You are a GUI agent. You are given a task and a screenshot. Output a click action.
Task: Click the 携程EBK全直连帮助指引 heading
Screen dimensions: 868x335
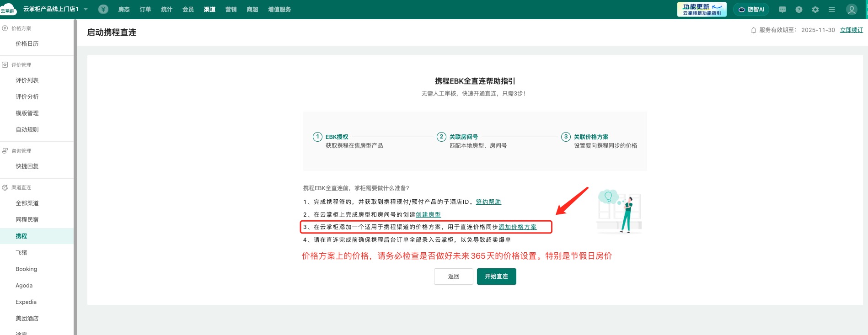click(x=475, y=81)
